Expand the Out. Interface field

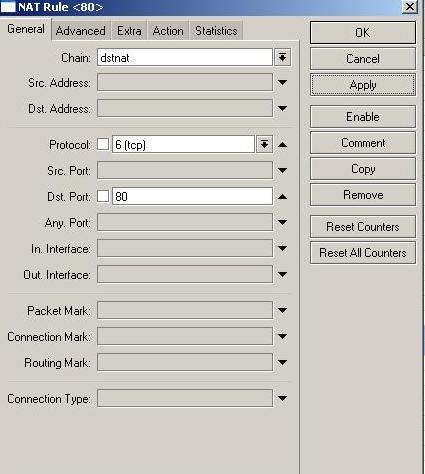pyautogui.click(x=282, y=274)
